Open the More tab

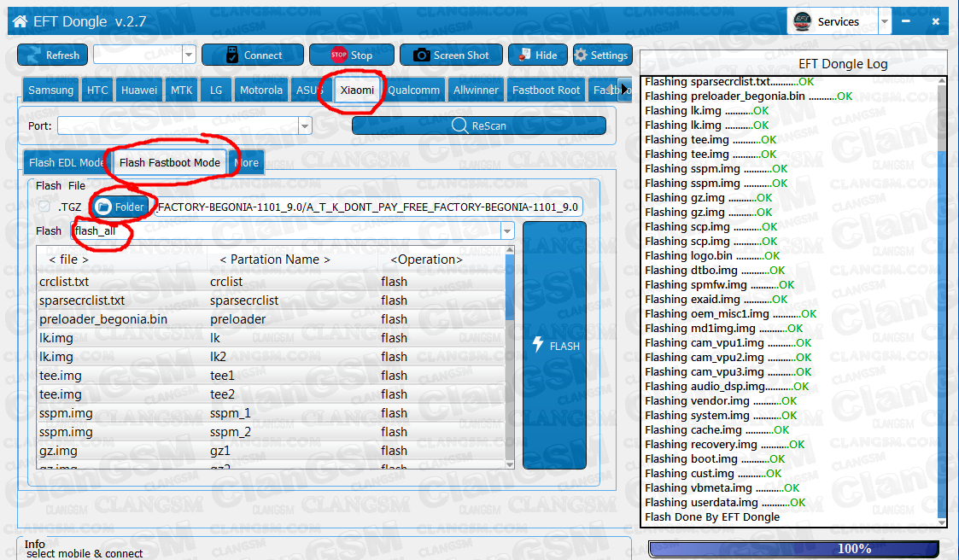(x=247, y=162)
